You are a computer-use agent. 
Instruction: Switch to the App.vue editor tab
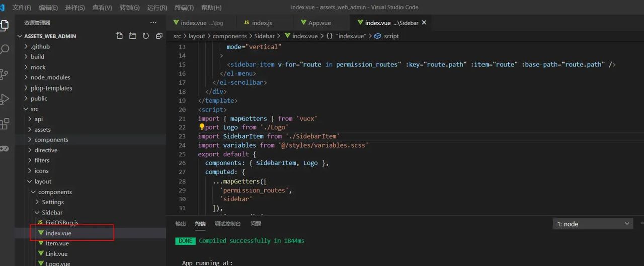[x=319, y=23]
